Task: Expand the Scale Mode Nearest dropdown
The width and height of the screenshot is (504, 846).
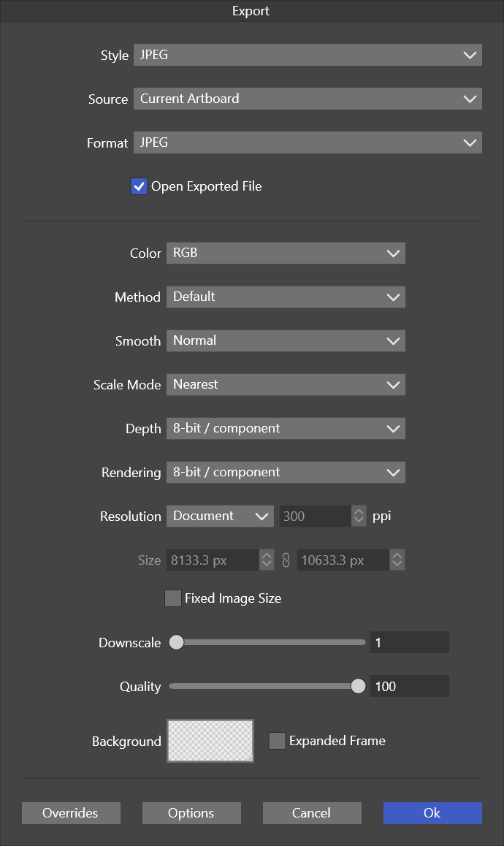Action: tap(286, 385)
